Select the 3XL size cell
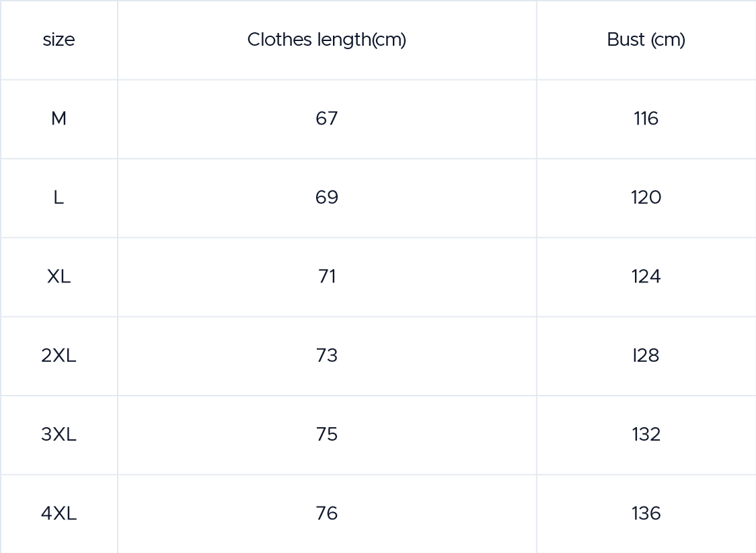 tap(59, 435)
